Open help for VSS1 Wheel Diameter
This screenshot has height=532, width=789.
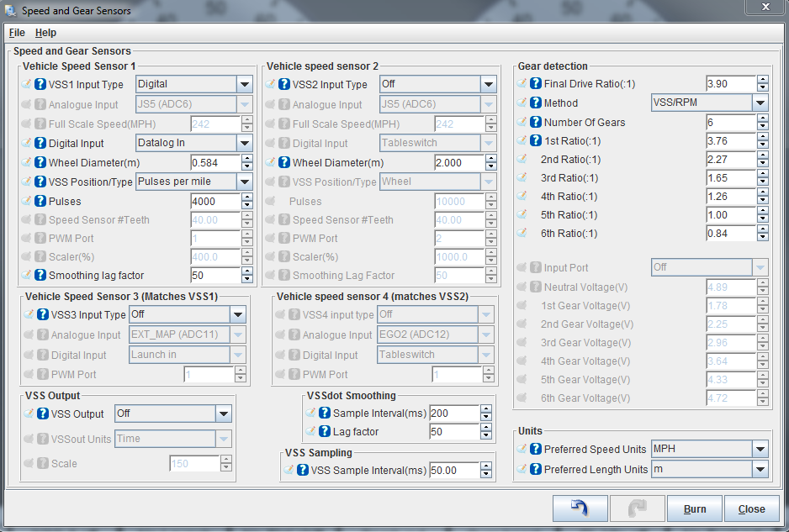pos(40,162)
